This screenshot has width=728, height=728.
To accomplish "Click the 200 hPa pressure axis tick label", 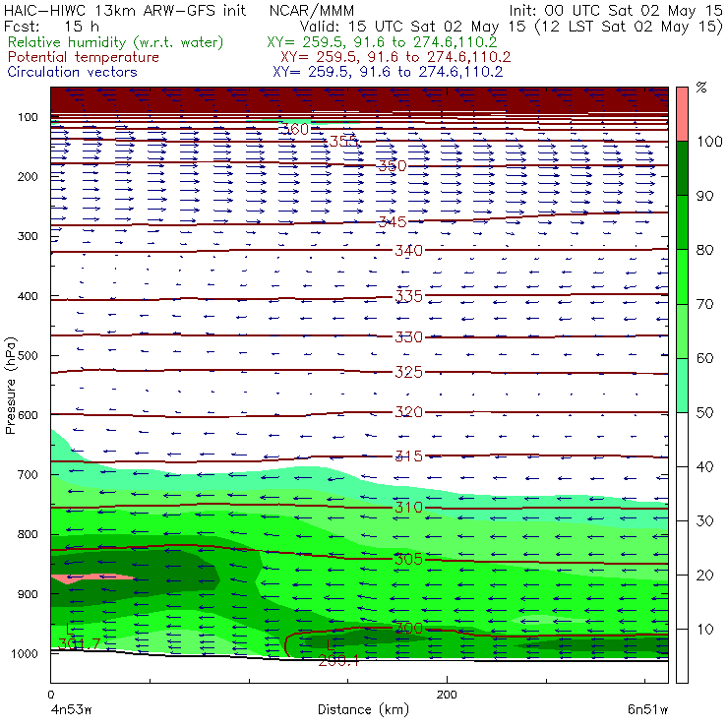I will (x=28, y=176).
